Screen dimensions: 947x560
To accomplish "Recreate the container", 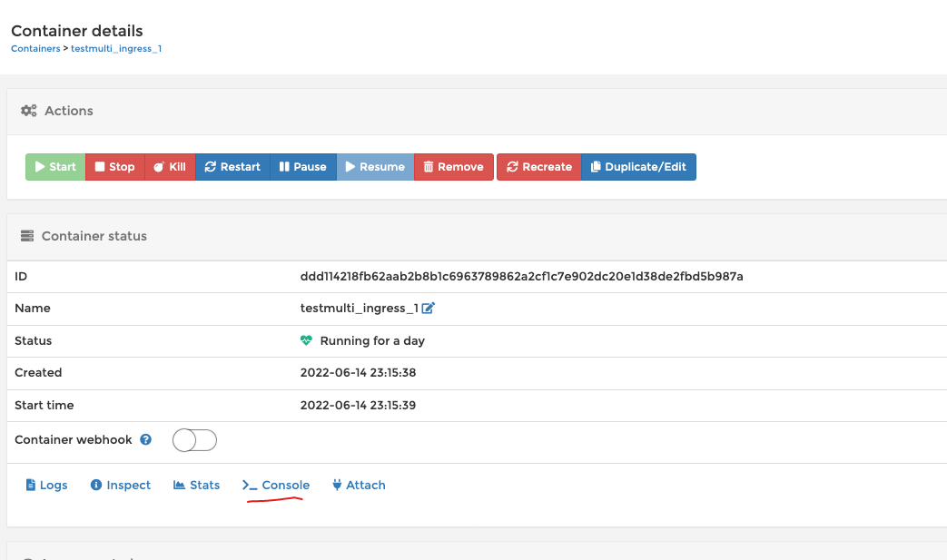I will [x=538, y=167].
